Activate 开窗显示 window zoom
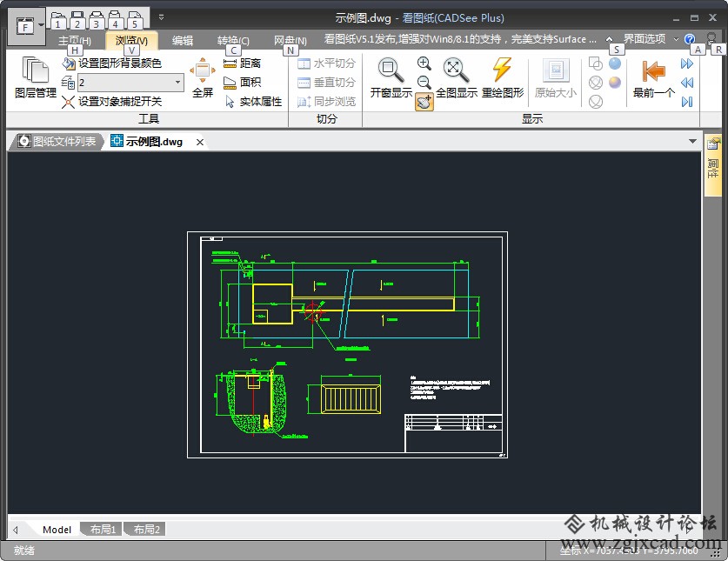The width and height of the screenshot is (728, 561). coord(391,77)
